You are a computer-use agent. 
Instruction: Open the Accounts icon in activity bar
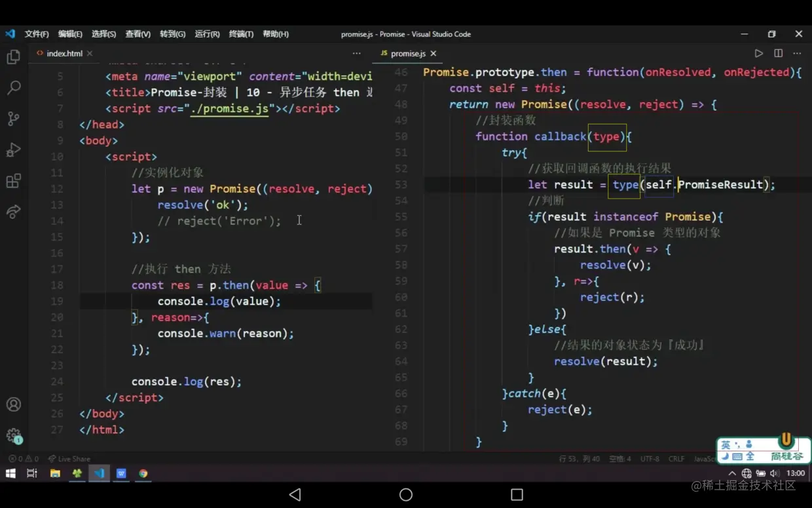pyautogui.click(x=13, y=404)
